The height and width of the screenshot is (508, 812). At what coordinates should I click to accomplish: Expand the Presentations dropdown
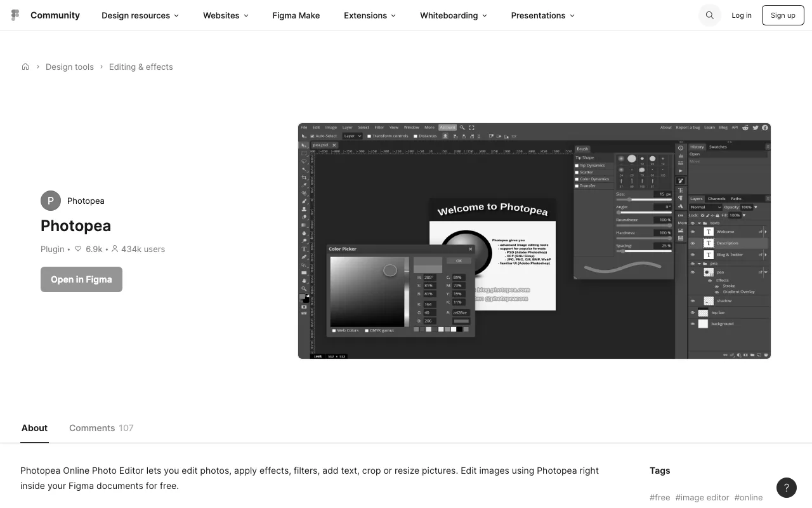pyautogui.click(x=543, y=15)
